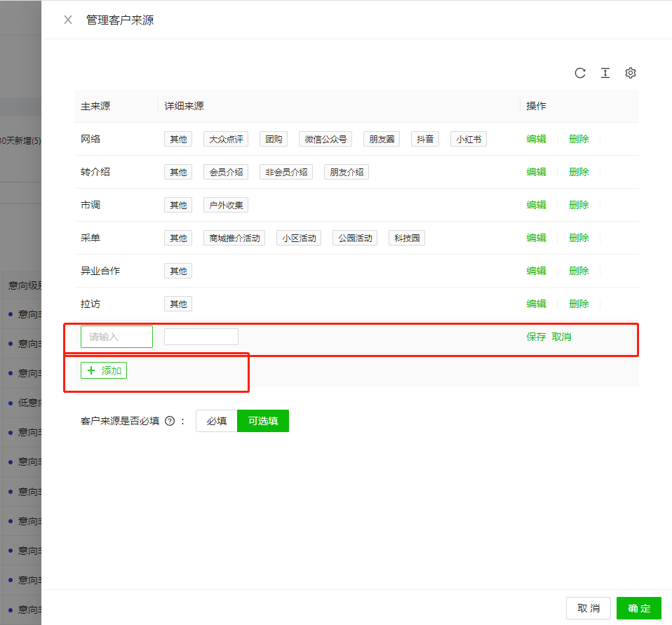
Task: Edit the 网络 source row
Action: (x=536, y=139)
